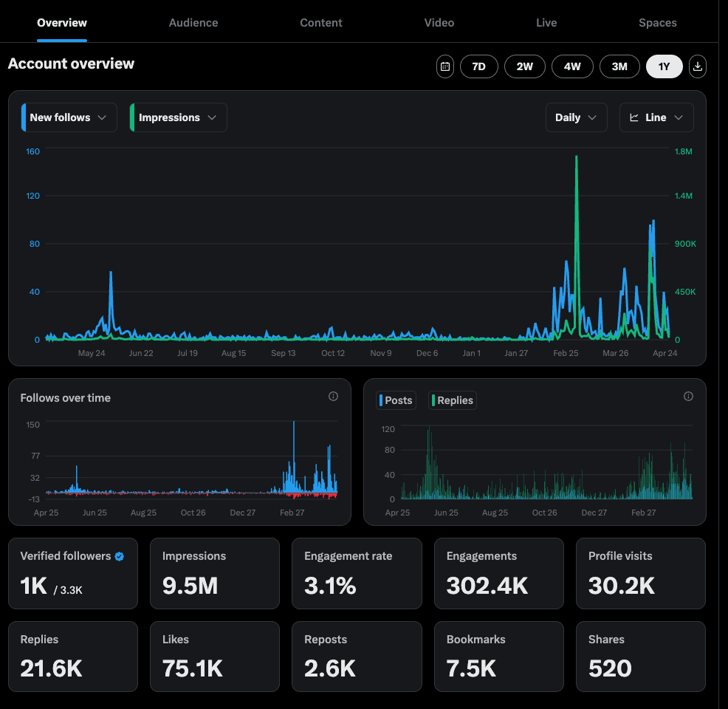
Task: Toggle the Replies series in the chart
Action: pyautogui.click(x=453, y=400)
